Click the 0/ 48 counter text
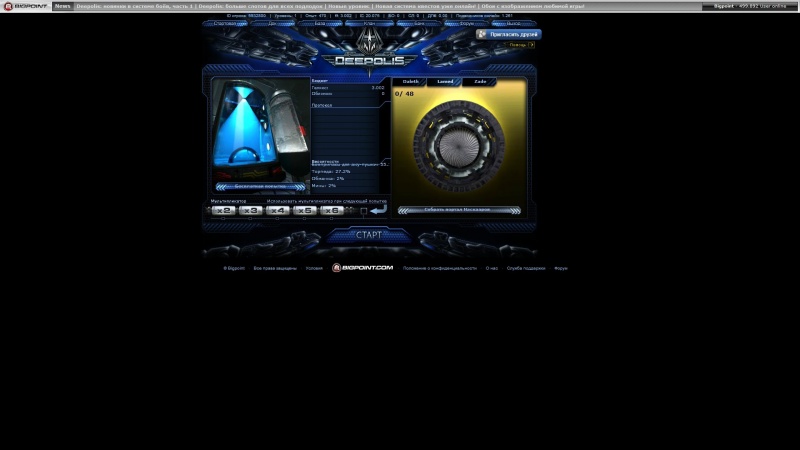 pos(404,94)
